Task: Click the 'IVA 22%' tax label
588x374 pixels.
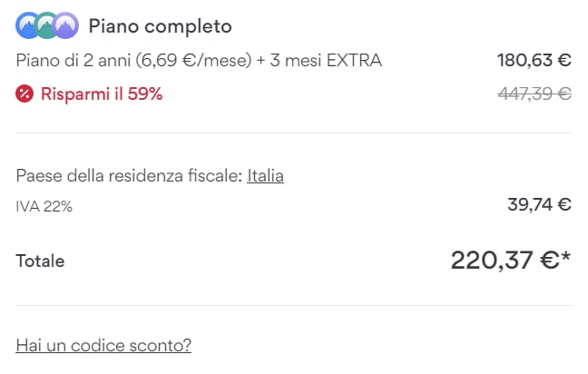Action: tap(44, 206)
